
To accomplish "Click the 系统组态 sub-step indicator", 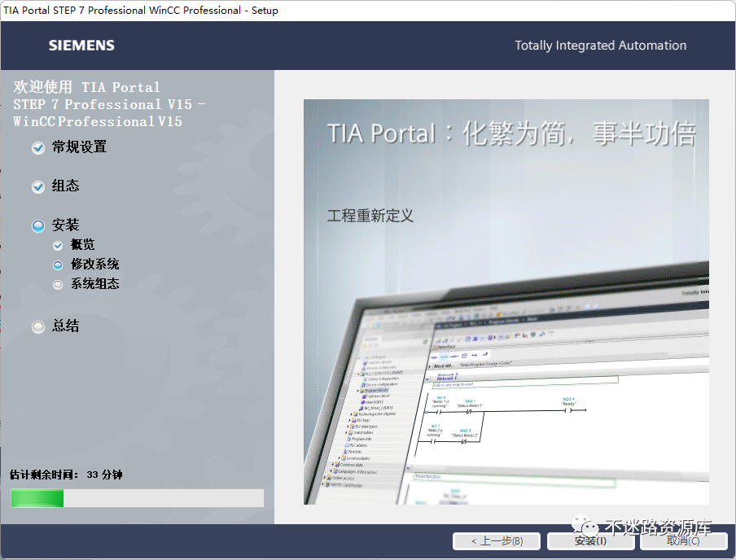I will (58, 284).
